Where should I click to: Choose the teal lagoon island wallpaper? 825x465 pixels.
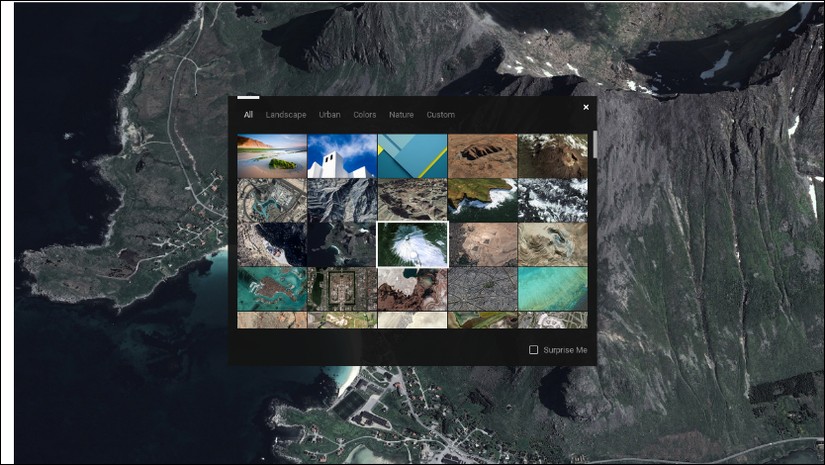coord(272,289)
